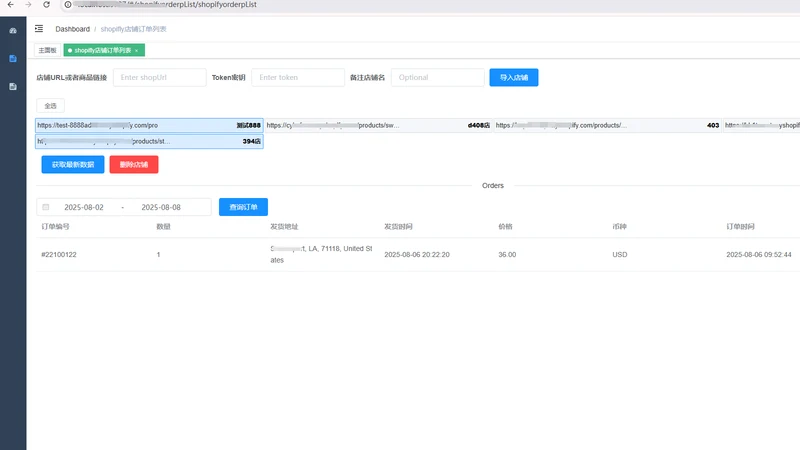Click the browser address bar URL
The height and width of the screenshot is (450, 800).
167,5
